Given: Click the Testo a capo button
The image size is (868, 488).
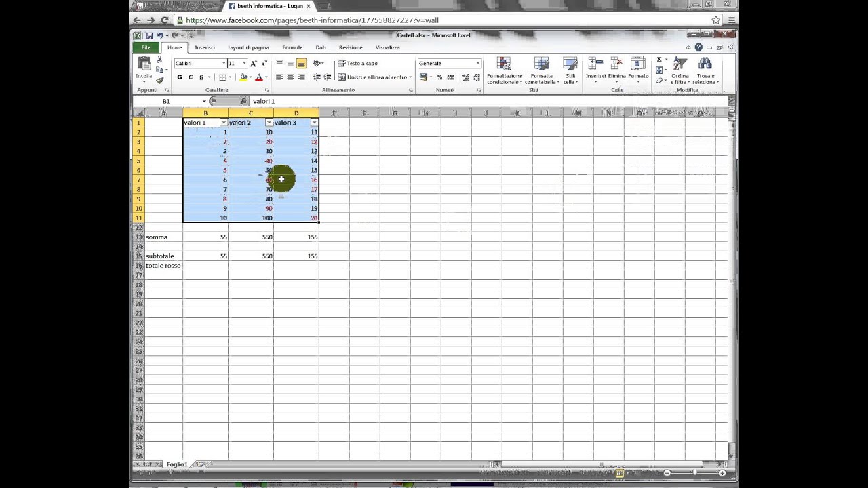Looking at the screenshot, I should click(358, 63).
